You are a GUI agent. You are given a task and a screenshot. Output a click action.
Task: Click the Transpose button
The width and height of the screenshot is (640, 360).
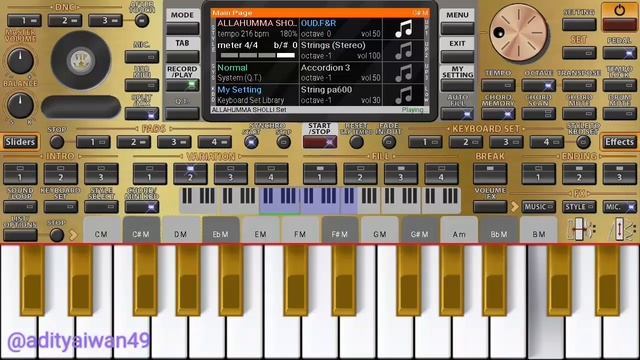(579, 85)
